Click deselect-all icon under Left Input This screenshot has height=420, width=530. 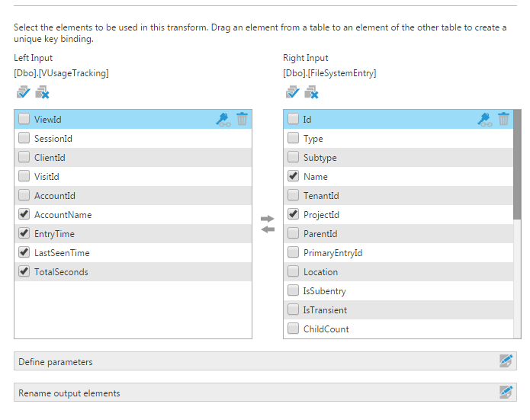pyautogui.click(x=42, y=92)
